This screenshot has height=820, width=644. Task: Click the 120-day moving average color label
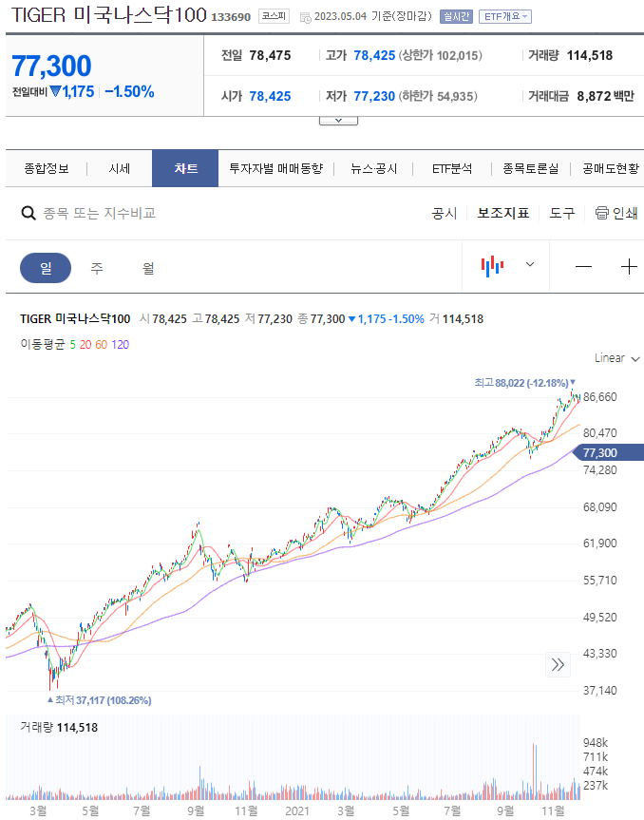(121, 345)
